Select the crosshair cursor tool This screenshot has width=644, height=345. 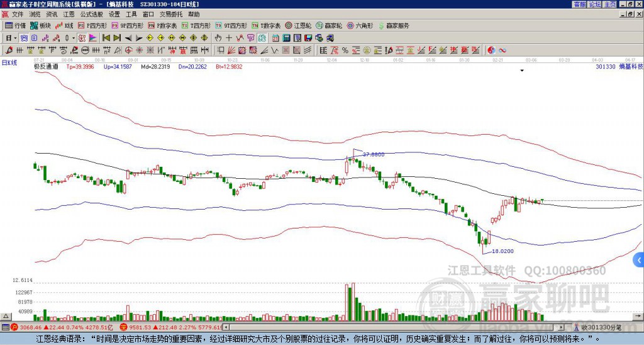[x=229, y=38]
